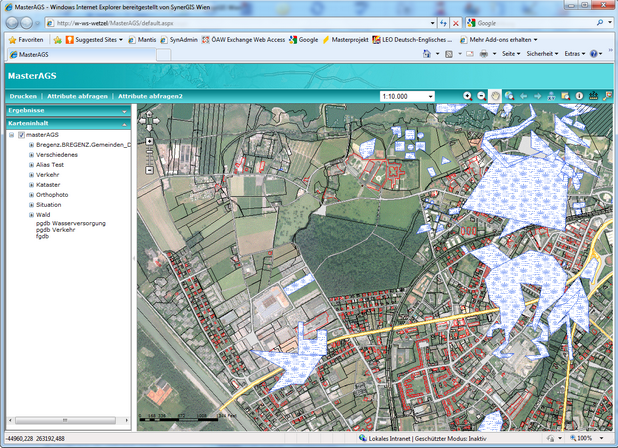Click plus button on map zoom slider

(x=149, y=141)
